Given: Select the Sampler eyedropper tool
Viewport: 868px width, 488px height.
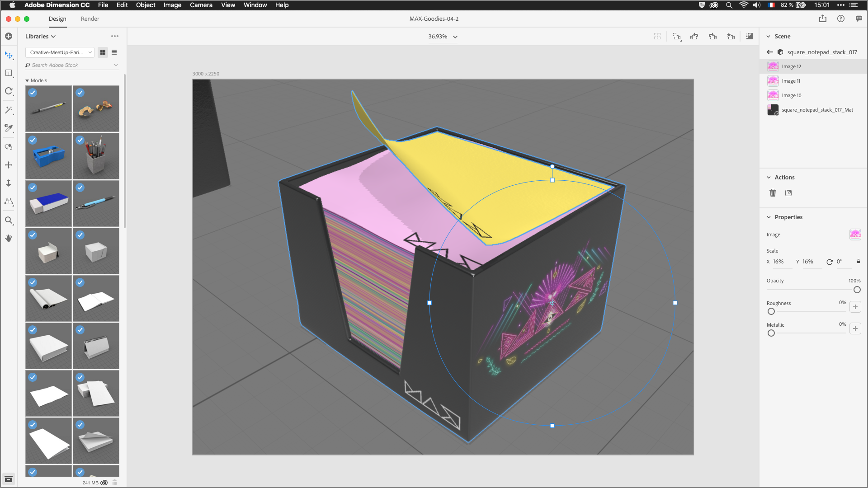Looking at the screenshot, I should pos(9,128).
